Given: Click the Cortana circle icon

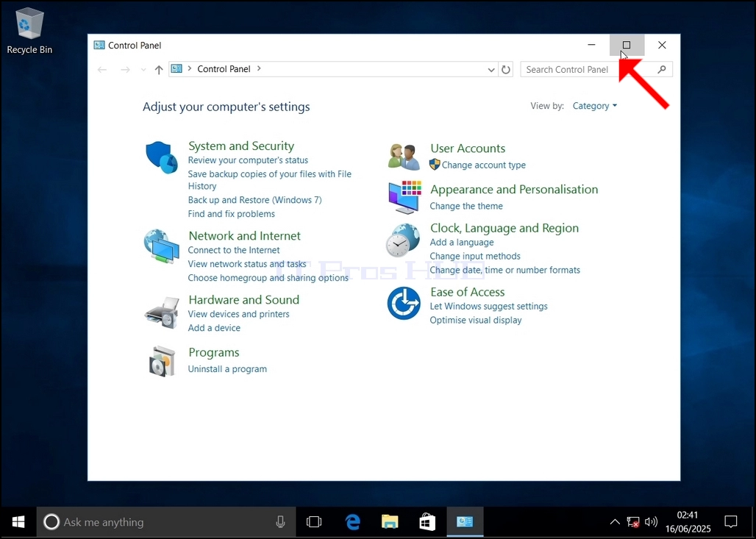Looking at the screenshot, I should click(x=51, y=521).
